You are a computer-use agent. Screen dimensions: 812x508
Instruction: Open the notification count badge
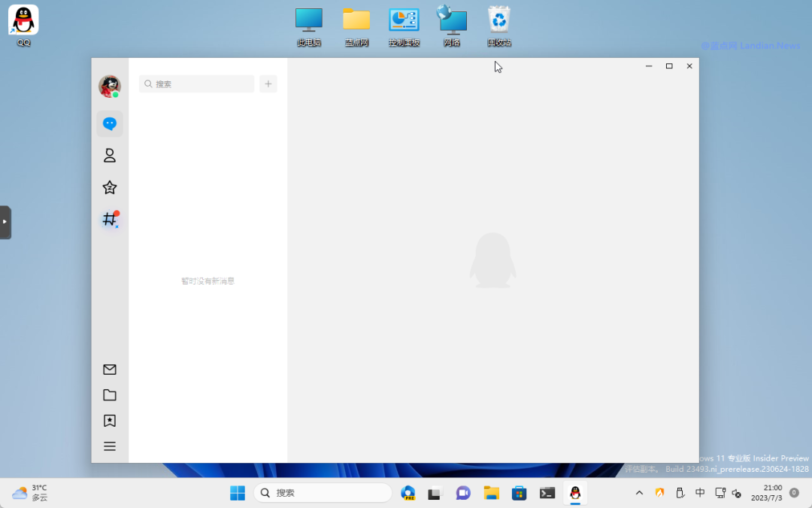click(x=794, y=493)
